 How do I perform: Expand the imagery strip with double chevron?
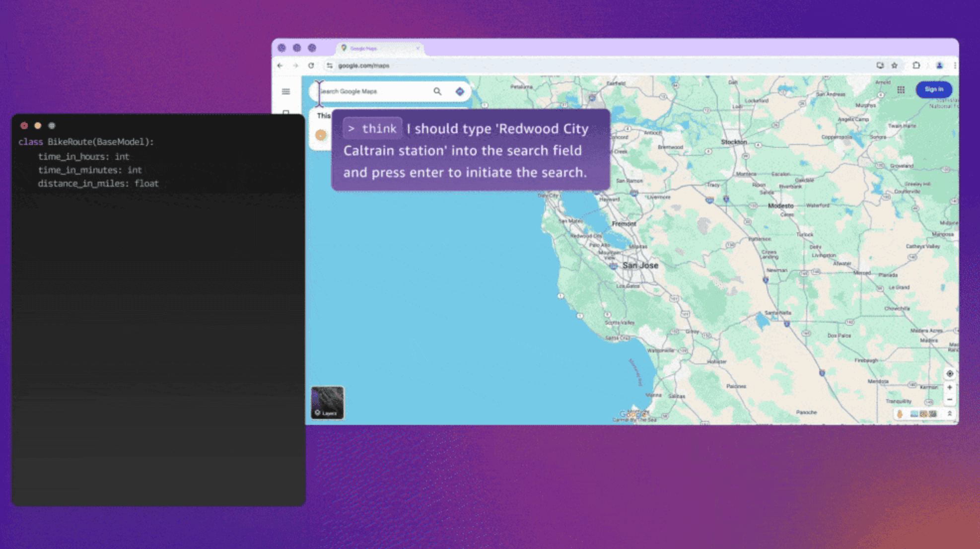(x=950, y=413)
